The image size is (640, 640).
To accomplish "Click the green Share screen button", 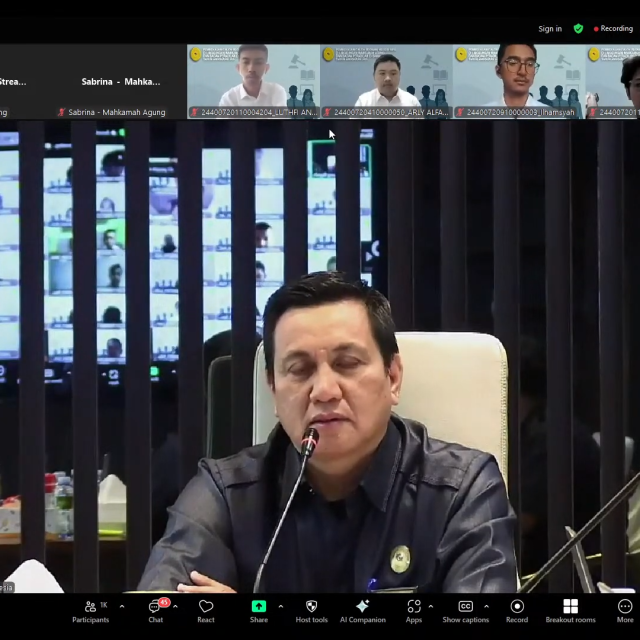I will 259,610.
